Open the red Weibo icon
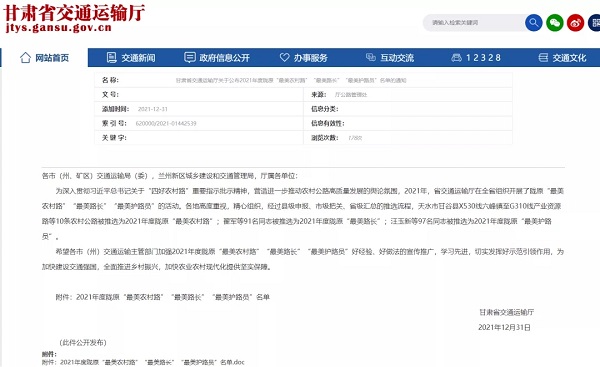Screen dimensions: 600x367 [x=575, y=23]
